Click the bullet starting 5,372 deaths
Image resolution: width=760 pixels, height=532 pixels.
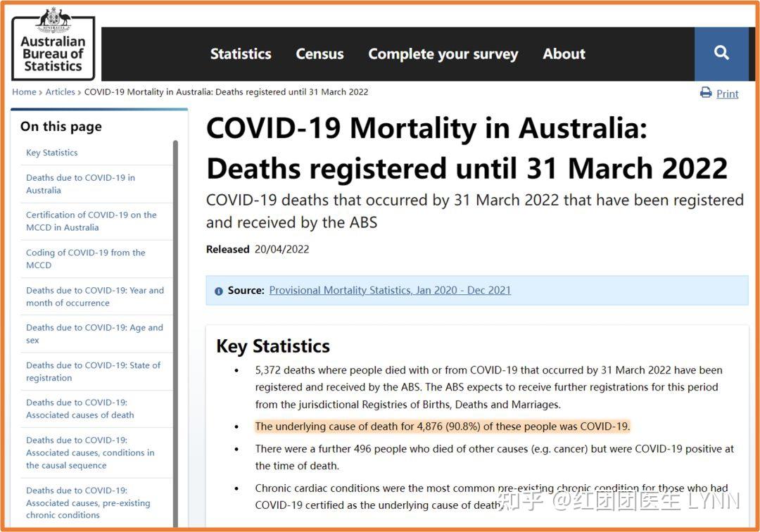click(488, 387)
